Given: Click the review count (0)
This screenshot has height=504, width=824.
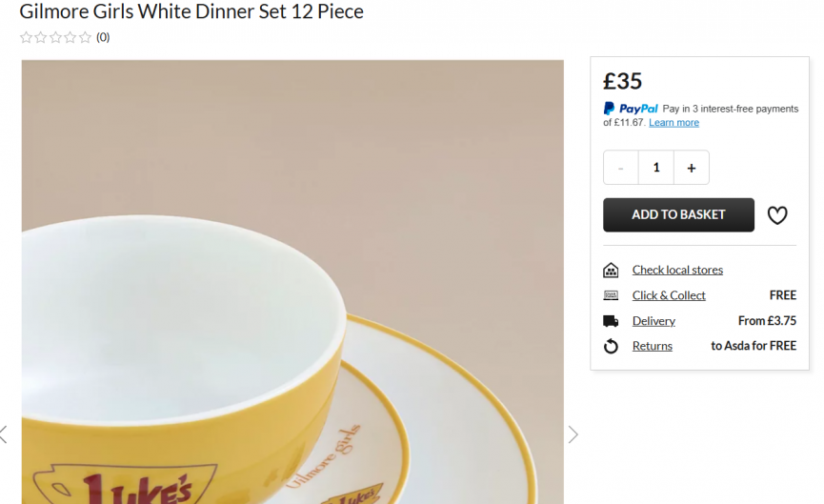Looking at the screenshot, I should 103,38.
